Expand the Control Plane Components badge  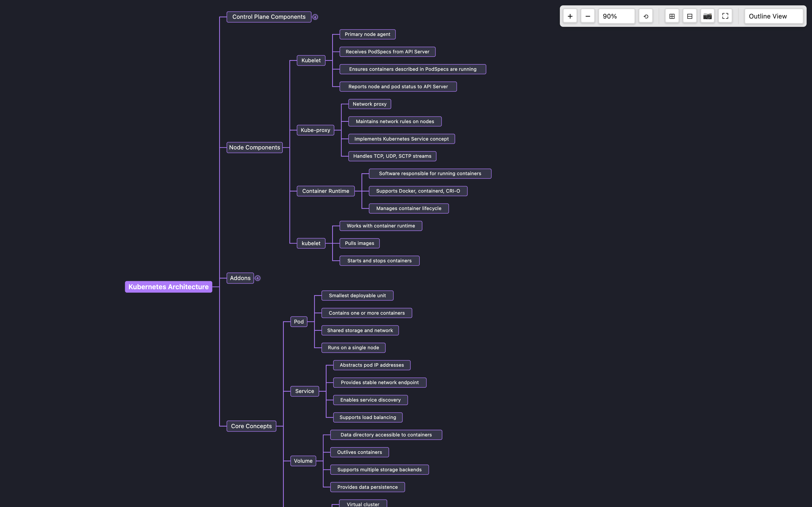click(316, 17)
